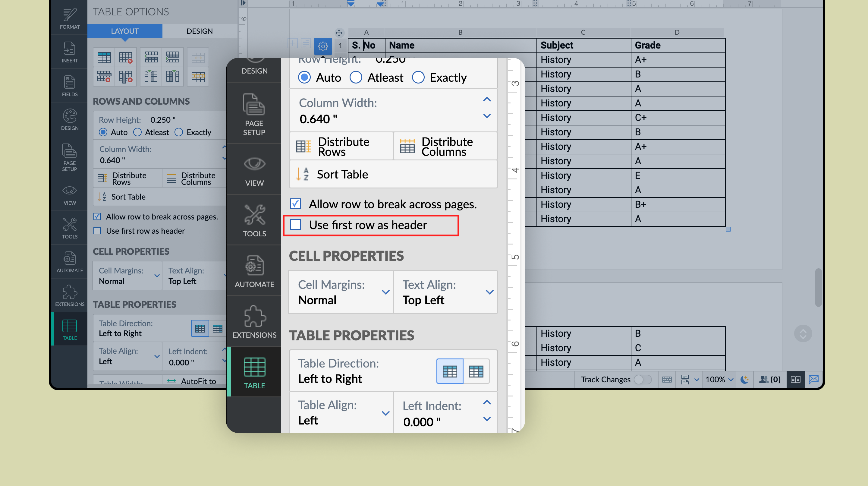
Task: Toggle night mode moon icon in status bar
Action: pyautogui.click(x=744, y=380)
